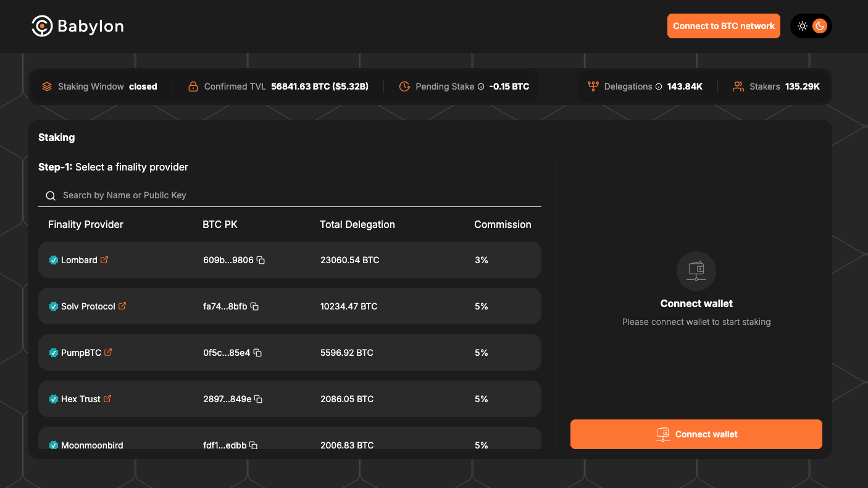
Task: Click Lombard verified badge icon
Action: [x=54, y=260]
